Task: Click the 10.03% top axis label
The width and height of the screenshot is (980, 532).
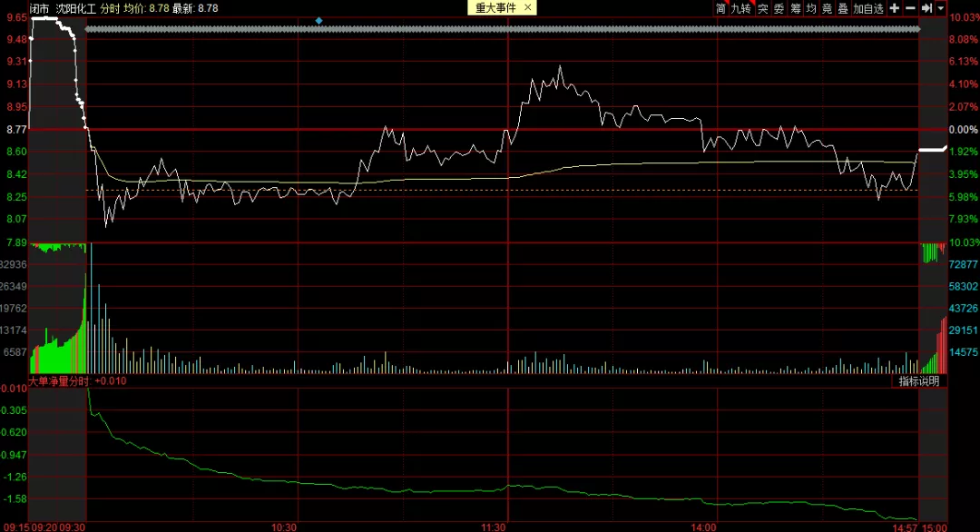Action: pyautogui.click(x=963, y=17)
